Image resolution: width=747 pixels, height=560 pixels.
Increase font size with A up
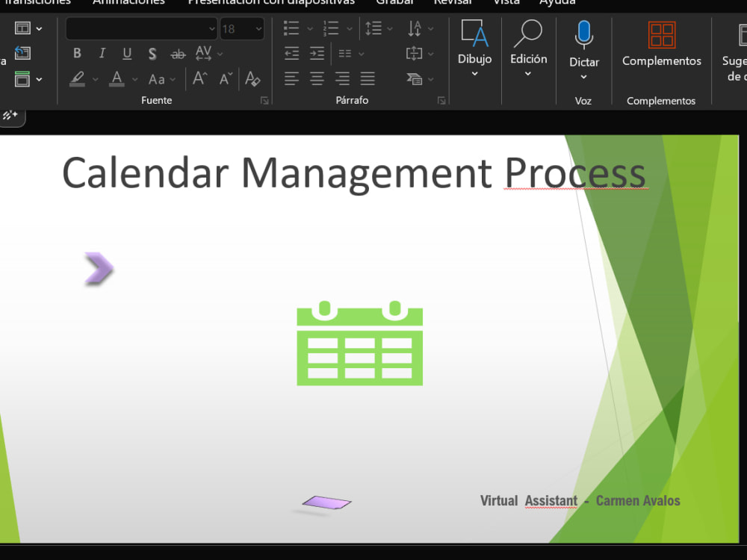click(x=199, y=78)
